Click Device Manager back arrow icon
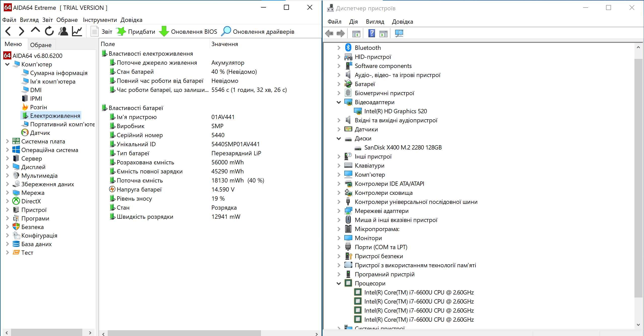The width and height of the screenshot is (644, 336). tap(329, 33)
